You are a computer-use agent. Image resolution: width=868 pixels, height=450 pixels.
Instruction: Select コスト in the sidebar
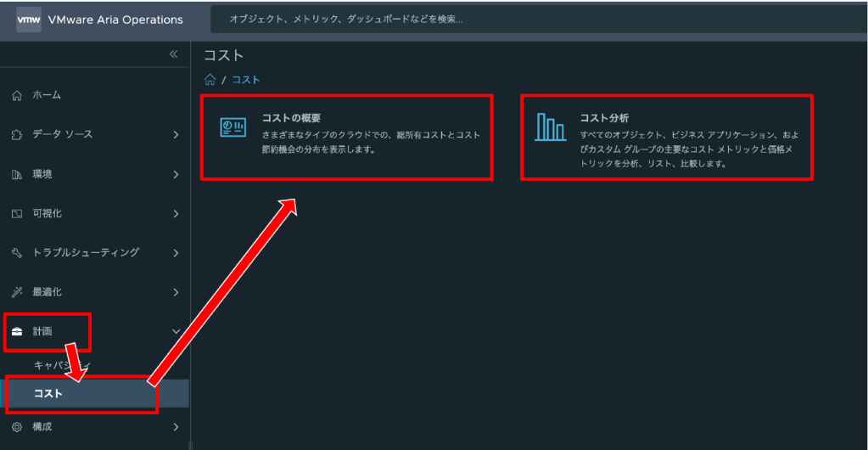click(95, 393)
